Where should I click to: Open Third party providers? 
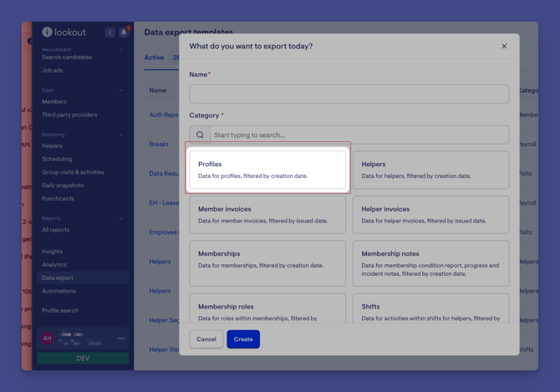tap(69, 115)
